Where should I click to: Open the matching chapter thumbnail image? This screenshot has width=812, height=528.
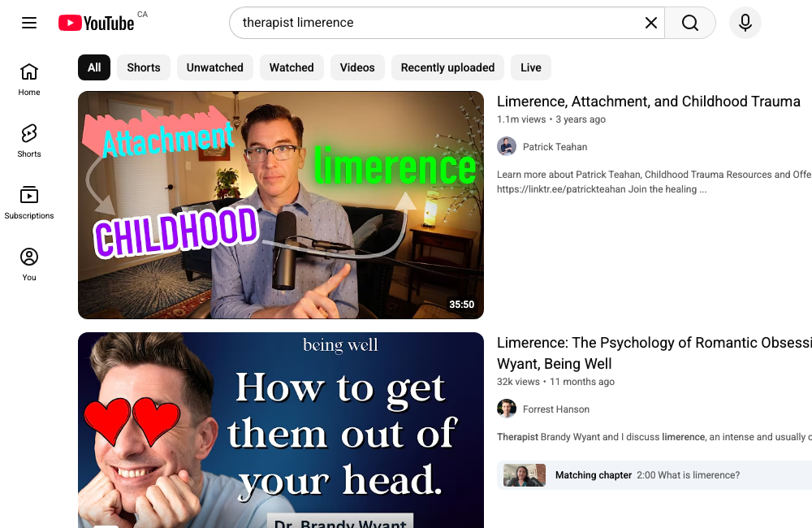[x=525, y=475]
